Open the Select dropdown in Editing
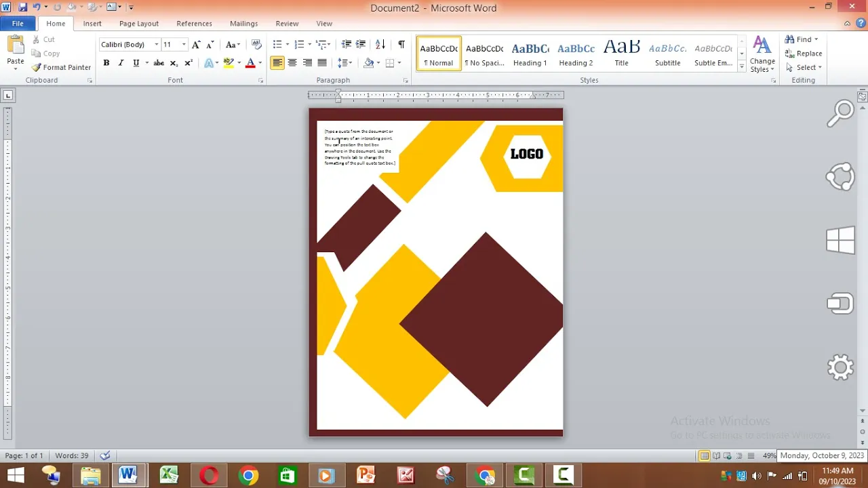 tap(804, 68)
